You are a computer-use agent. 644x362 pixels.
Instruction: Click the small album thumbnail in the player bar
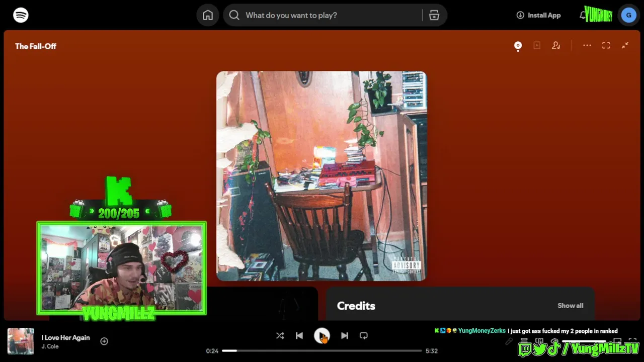[21, 341]
